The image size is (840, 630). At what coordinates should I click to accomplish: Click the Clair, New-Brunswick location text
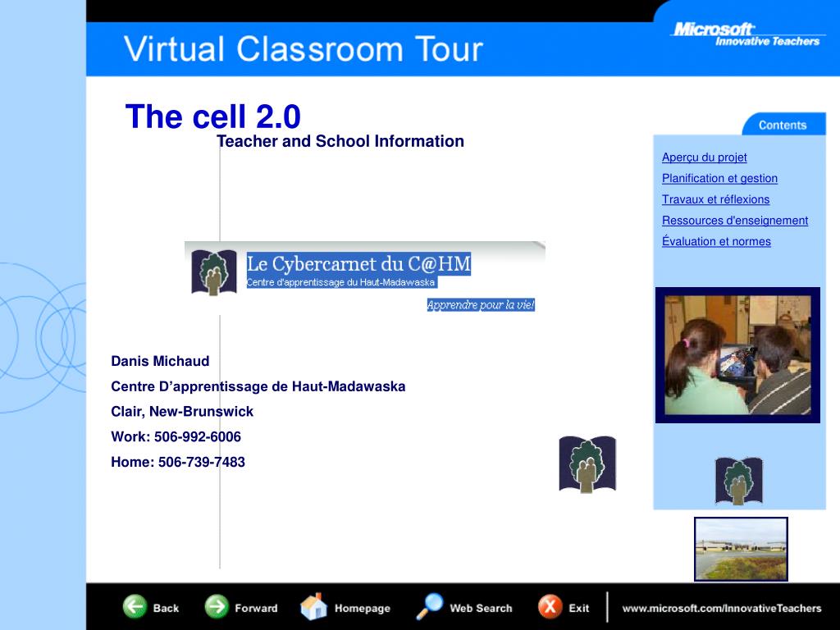182,412
